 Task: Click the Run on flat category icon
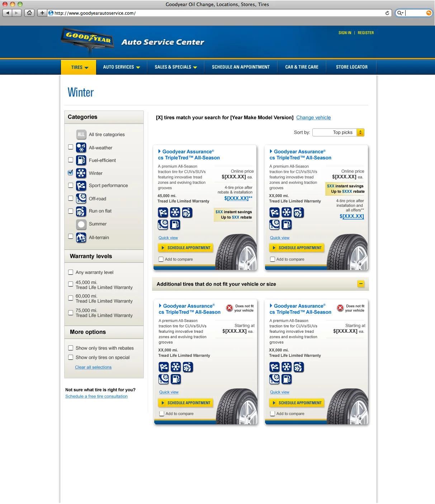coord(81,211)
